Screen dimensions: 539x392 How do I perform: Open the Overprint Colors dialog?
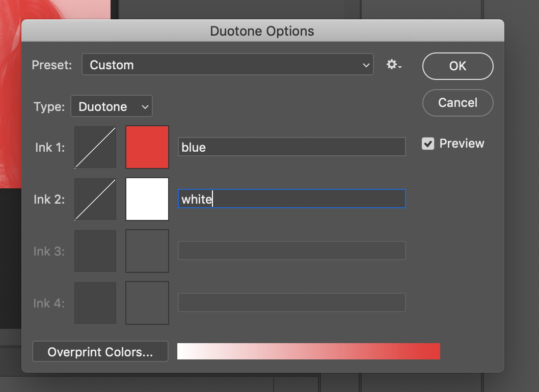pos(100,351)
